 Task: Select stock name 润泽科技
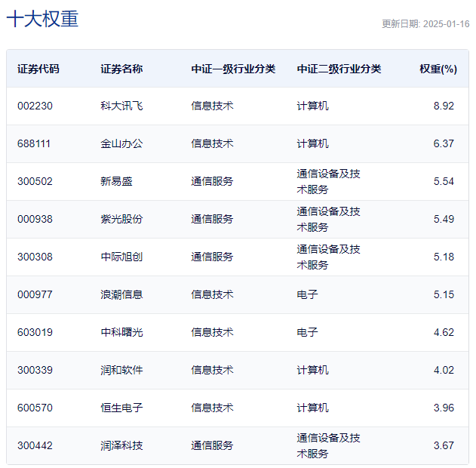(x=121, y=445)
